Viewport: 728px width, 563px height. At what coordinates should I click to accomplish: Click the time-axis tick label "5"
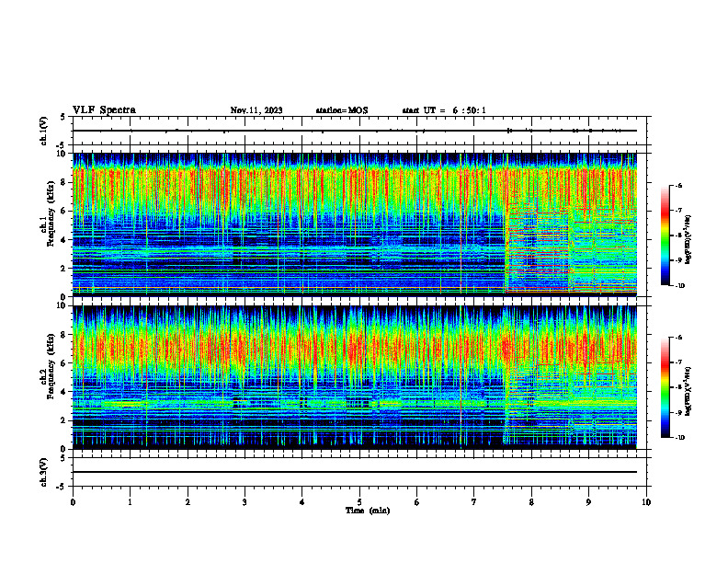[359, 502]
